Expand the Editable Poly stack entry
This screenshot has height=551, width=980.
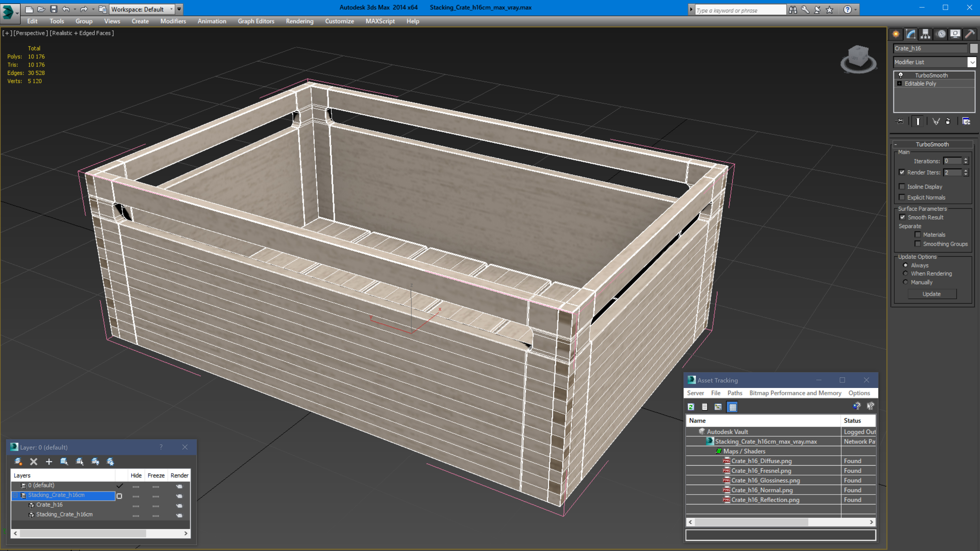click(899, 84)
